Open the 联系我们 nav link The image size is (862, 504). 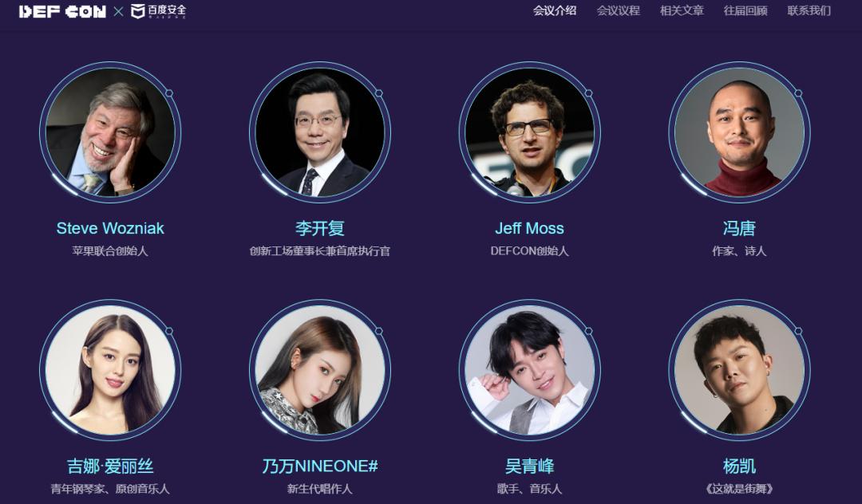coord(809,10)
